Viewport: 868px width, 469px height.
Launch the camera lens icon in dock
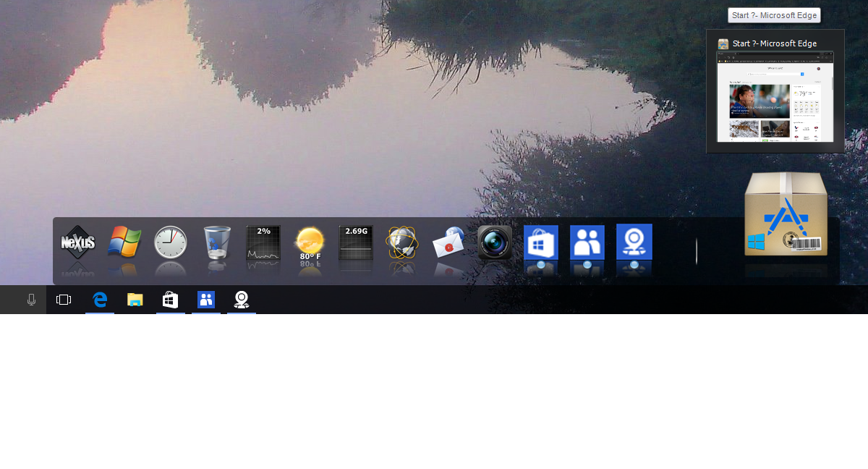coord(495,242)
